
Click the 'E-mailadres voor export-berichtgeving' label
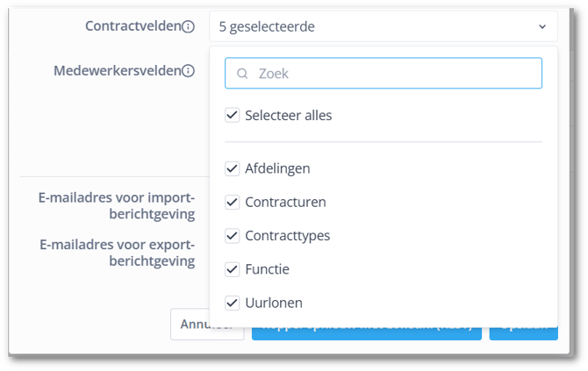116,253
